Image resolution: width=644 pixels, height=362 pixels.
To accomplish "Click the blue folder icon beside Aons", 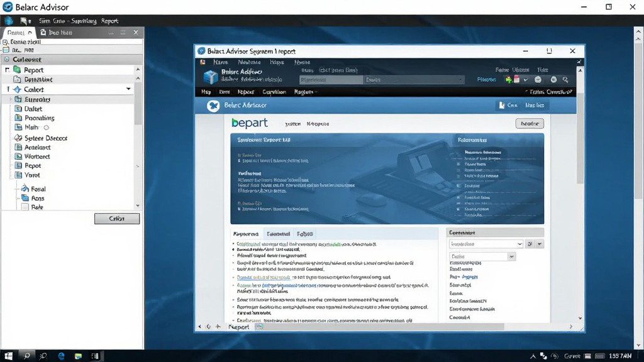I will click(x=25, y=198).
